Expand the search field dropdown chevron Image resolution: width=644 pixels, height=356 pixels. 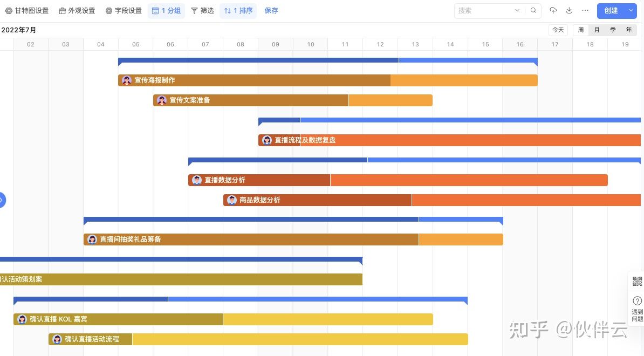click(x=517, y=11)
